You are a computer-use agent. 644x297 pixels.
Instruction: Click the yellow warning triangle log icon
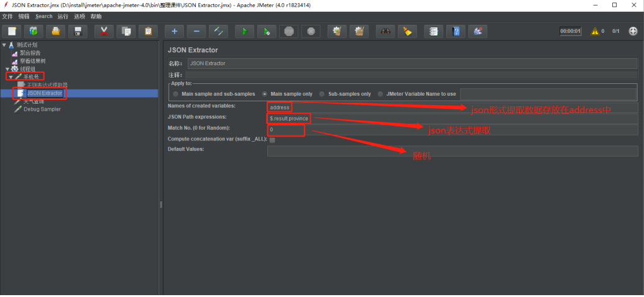click(595, 31)
